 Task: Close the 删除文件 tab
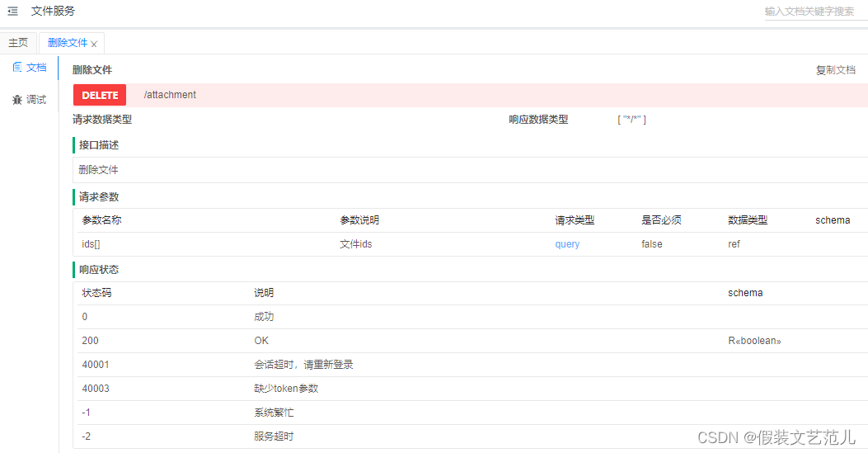pyautogui.click(x=94, y=44)
